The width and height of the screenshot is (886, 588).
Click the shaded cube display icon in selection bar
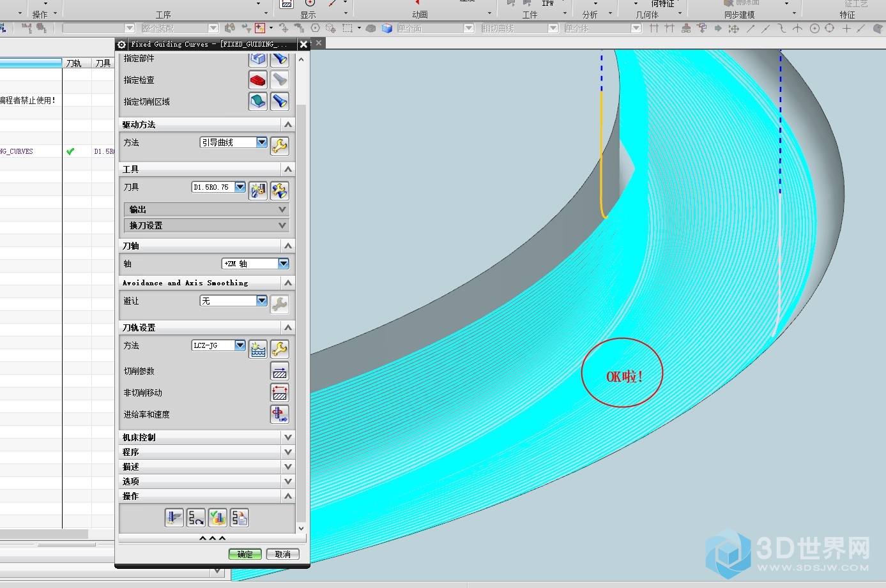[386, 28]
